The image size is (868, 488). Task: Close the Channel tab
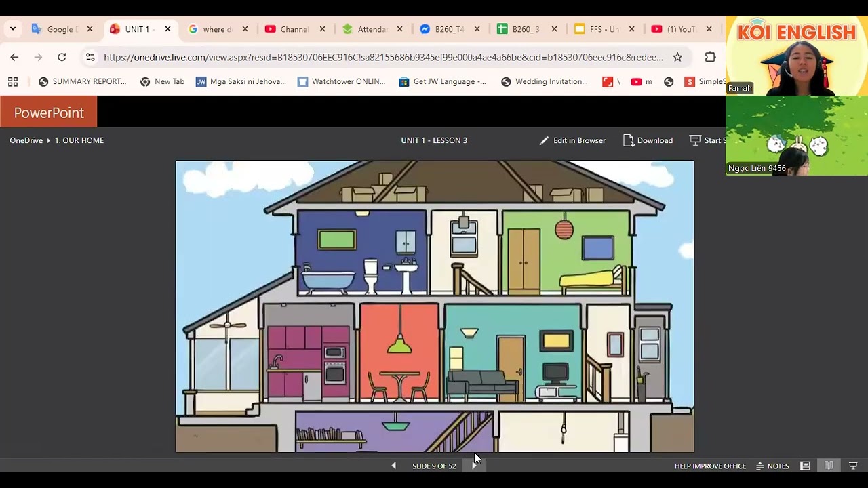[x=322, y=29]
